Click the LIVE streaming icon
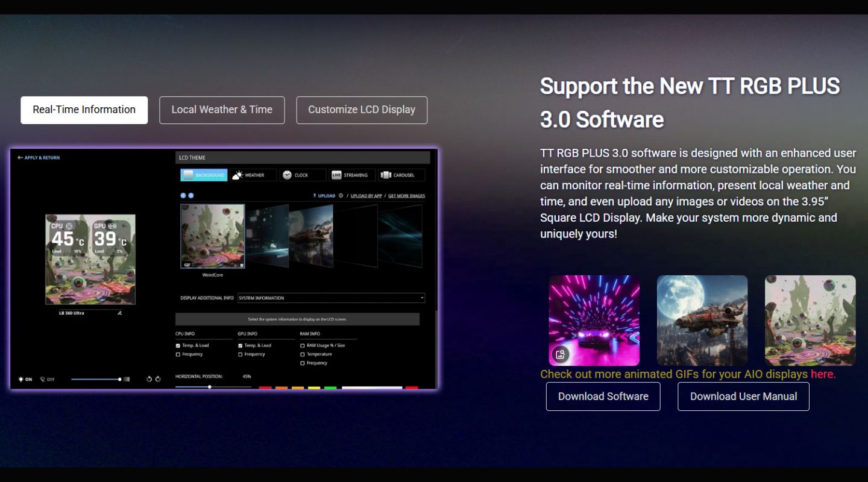This screenshot has height=482, width=868. click(x=336, y=175)
